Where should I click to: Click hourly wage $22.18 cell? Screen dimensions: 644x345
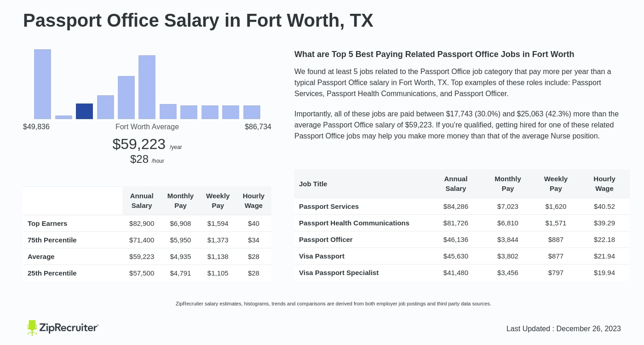point(604,240)
